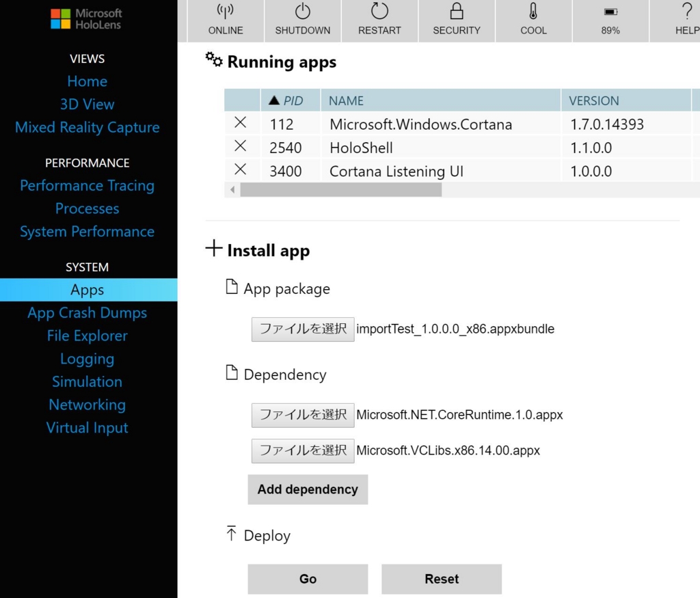Sort table by NAME column header
This screenshot has height=598, width=700.
tap(441, 100)
